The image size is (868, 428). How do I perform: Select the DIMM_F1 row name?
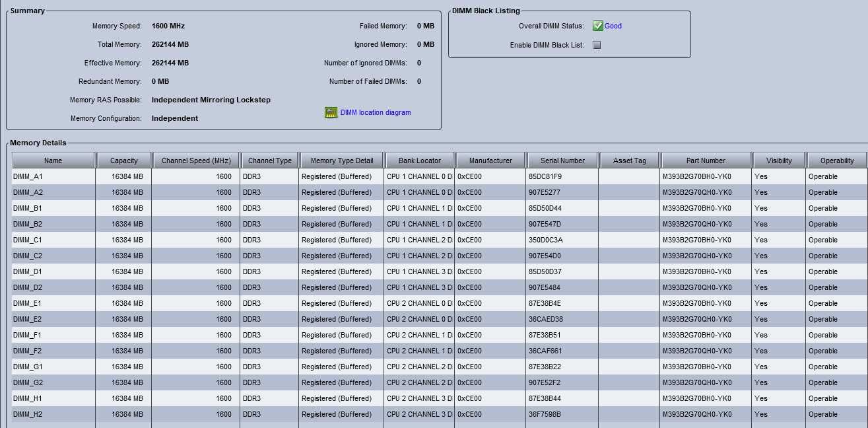pos(28,335)
